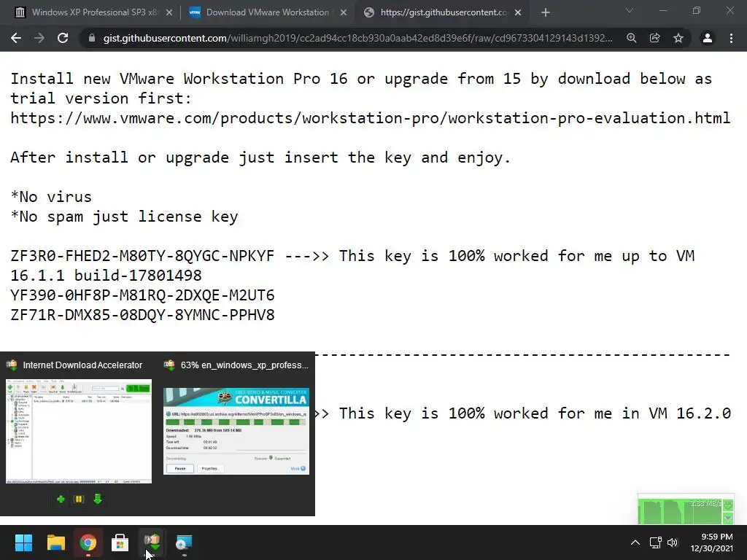
Task: Open a new browser tab
Action: click(x=546, y=12)
